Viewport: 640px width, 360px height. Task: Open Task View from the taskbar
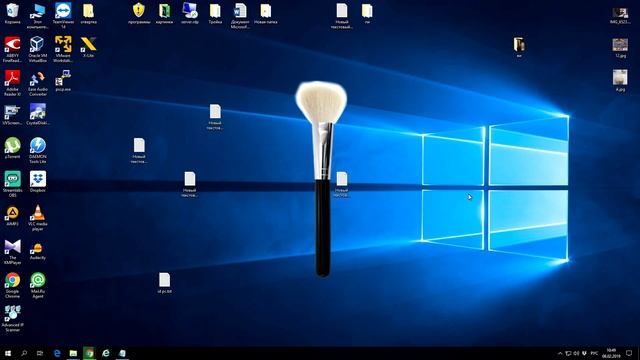tap(40, 353)
